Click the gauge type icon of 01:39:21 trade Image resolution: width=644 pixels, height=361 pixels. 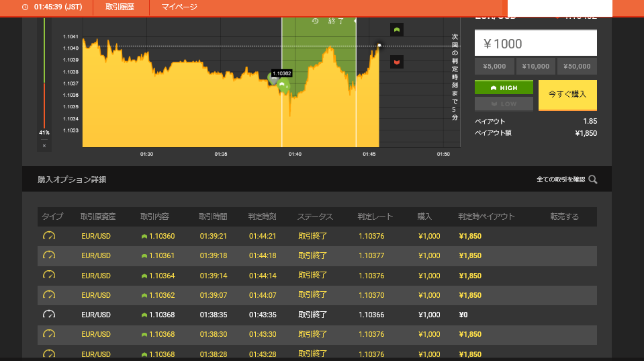point(49,236)
